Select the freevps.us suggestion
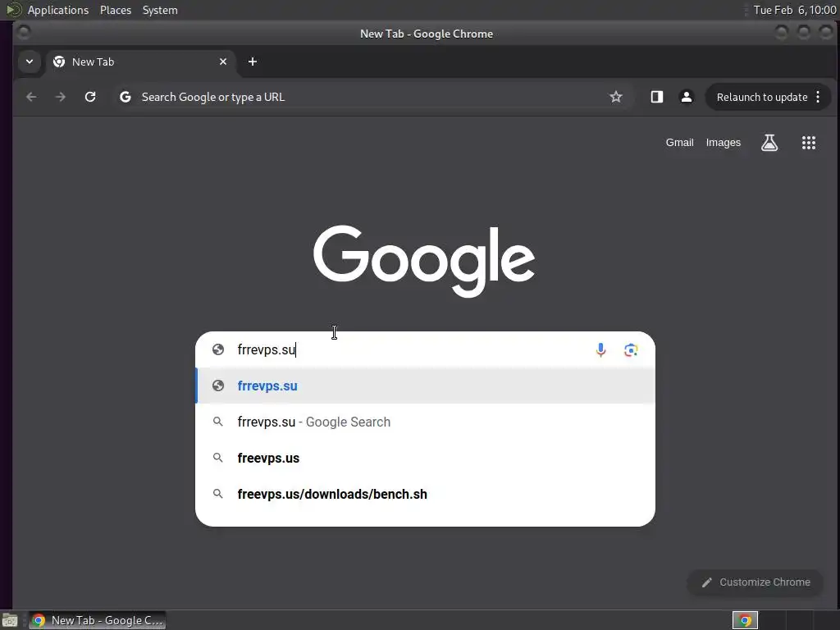 426,458
